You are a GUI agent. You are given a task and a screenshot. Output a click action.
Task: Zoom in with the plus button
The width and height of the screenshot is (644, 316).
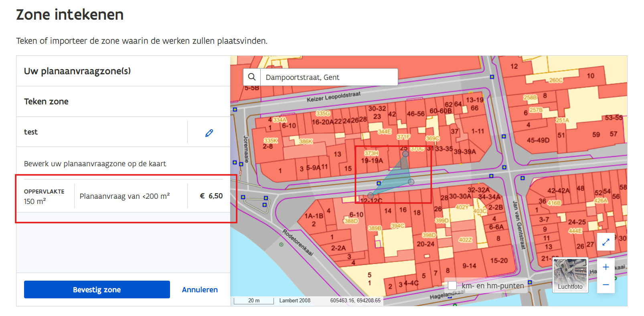point(606,267)
